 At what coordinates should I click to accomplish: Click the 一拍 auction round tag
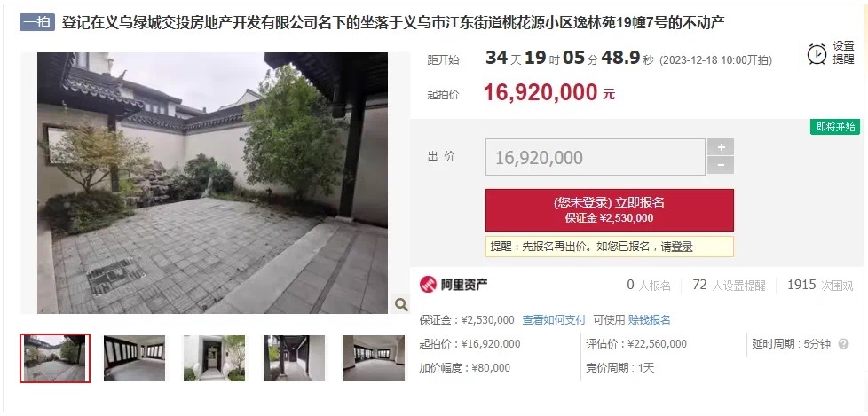click(37, 22)
